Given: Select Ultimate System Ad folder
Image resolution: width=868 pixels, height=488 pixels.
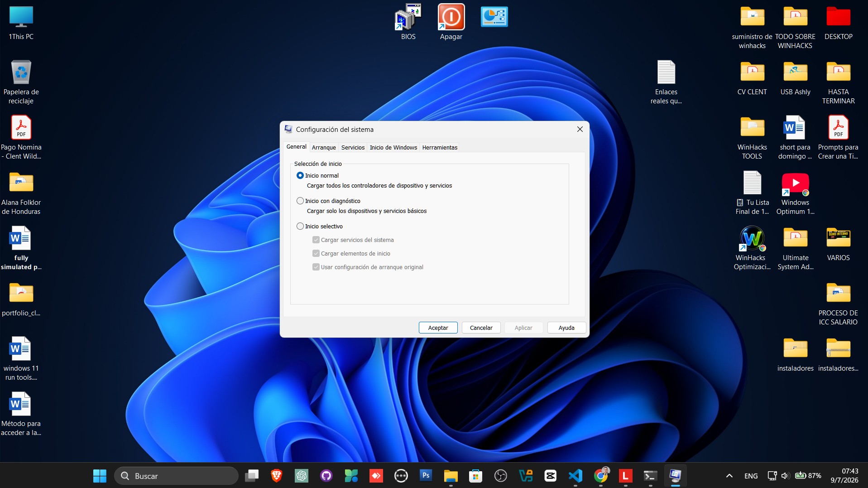Looking at the screenshot, I should 795,247.
